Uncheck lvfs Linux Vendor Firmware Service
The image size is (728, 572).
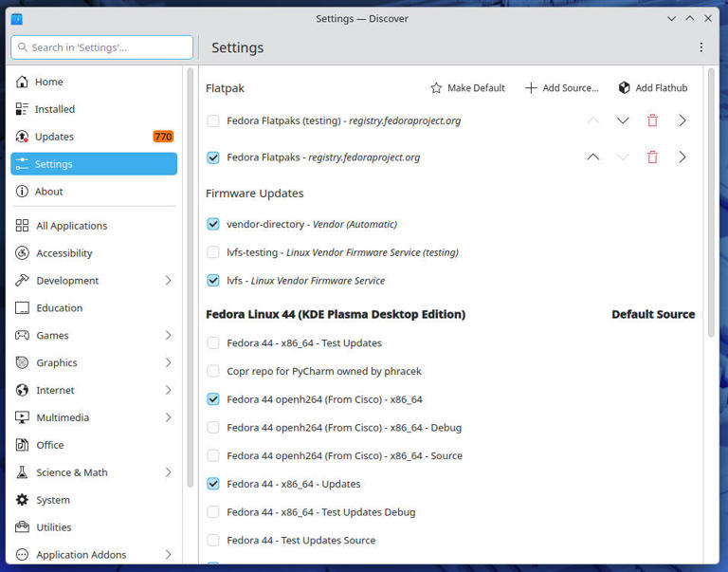coord(213,281)
